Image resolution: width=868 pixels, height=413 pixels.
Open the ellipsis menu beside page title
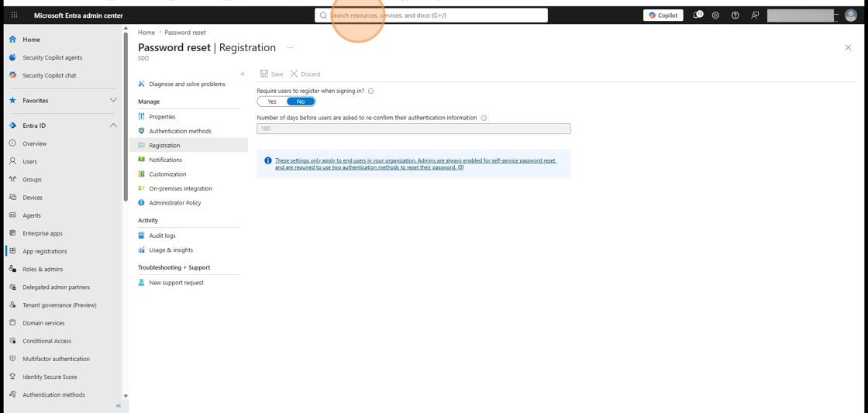(290, 47)
